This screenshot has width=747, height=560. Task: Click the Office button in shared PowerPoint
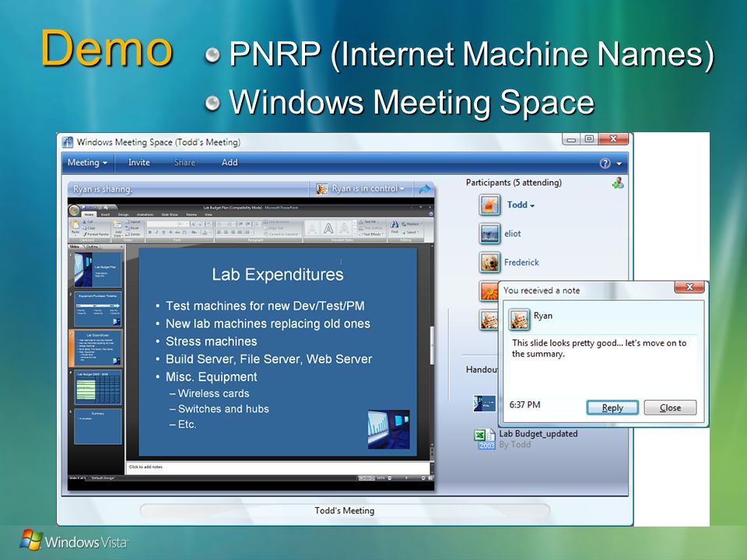click(74, 211)
